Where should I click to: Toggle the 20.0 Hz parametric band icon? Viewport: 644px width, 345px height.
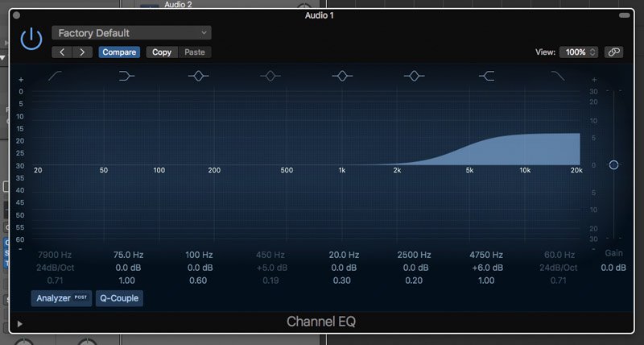pos(342,76)
